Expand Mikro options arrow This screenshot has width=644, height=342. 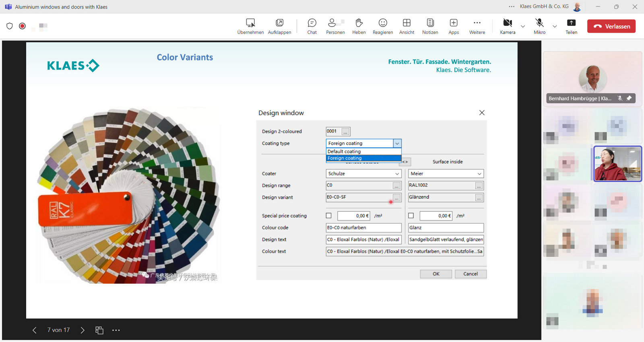[x=555, y=27]
